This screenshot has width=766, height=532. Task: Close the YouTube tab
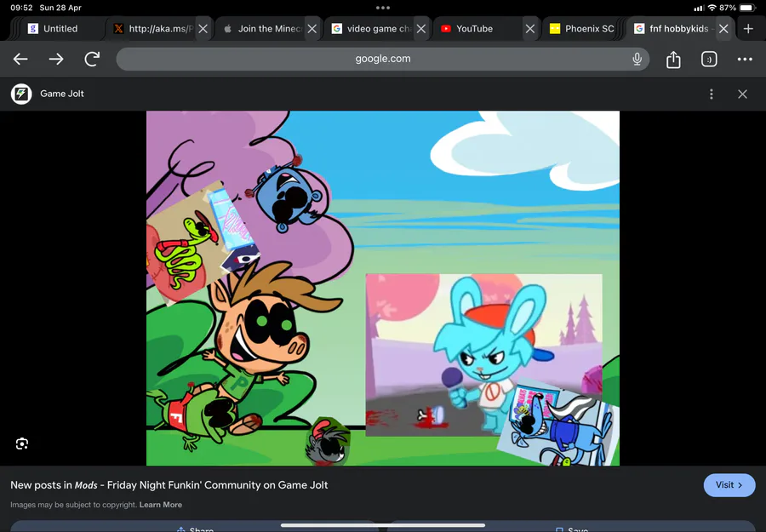click(x=530, y=29)
